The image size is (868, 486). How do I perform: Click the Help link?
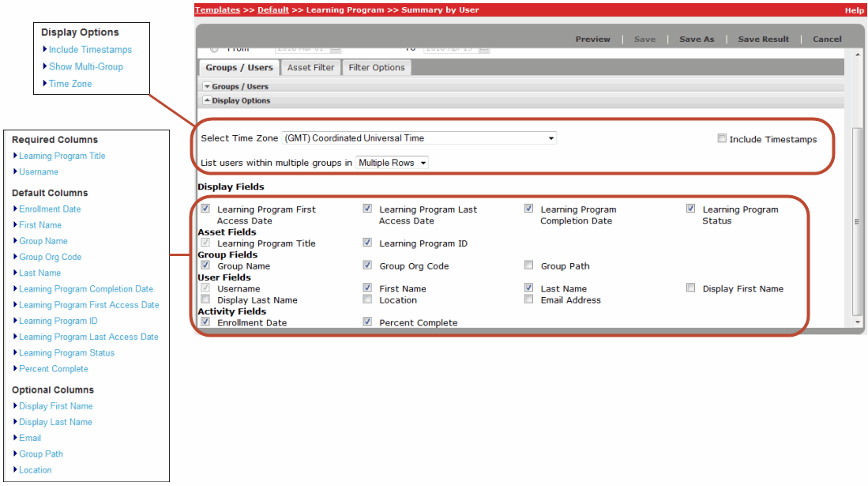coord(855,9)
